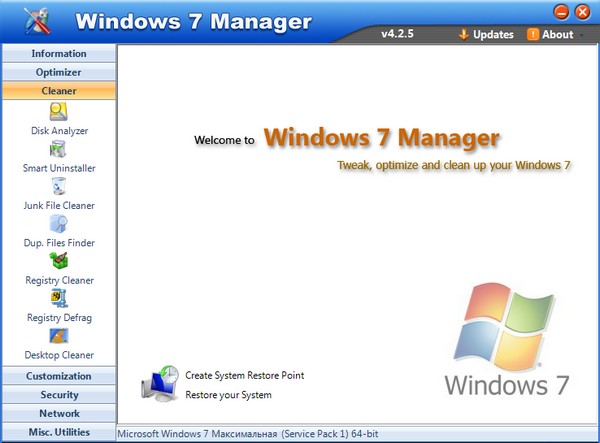Image resolution: width=600 pixels, height=443 pixels.
Task: Open the Registry Cleaner icon
Action: (x=58, y=262)
